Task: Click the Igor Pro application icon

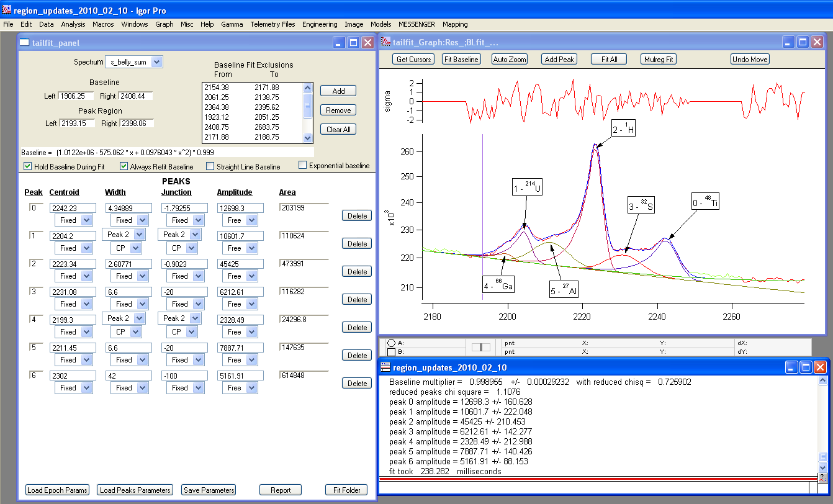Action: [x=7, y=11]
